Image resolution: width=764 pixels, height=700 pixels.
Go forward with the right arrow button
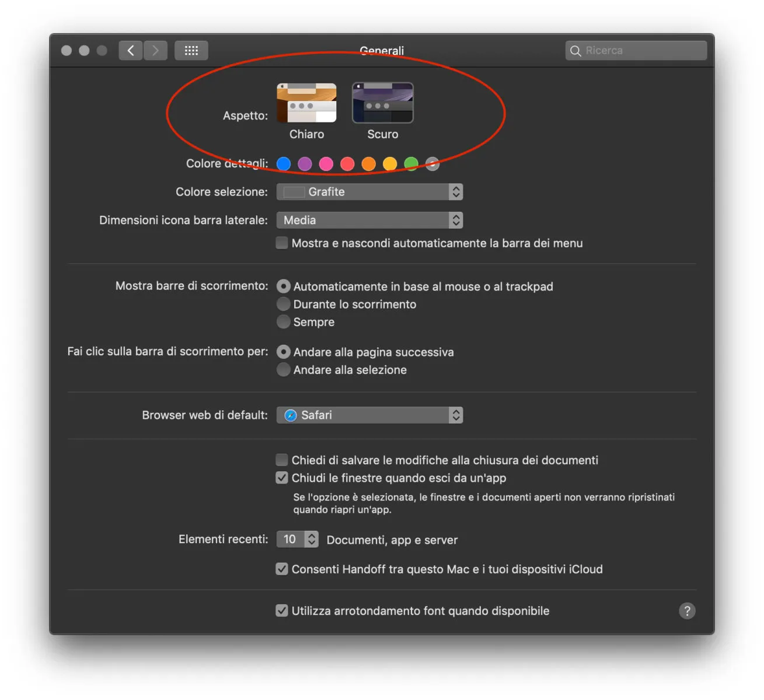coord(155,51)
